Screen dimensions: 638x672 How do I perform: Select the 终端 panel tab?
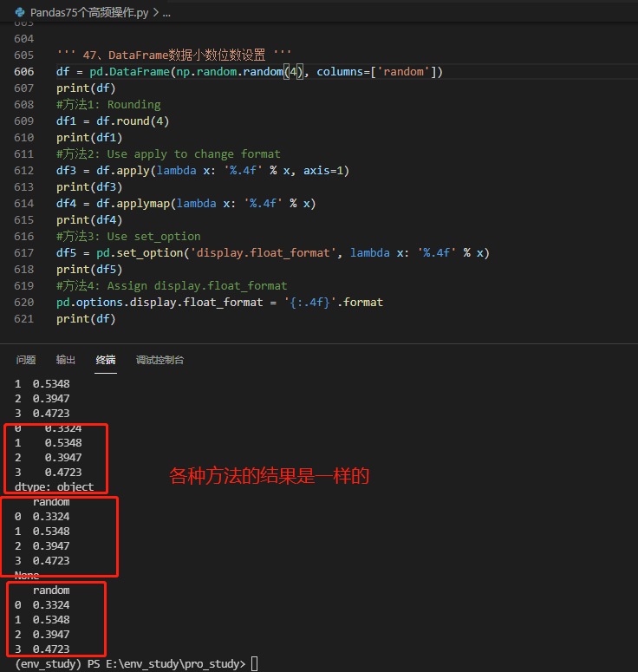pos(106,360)
